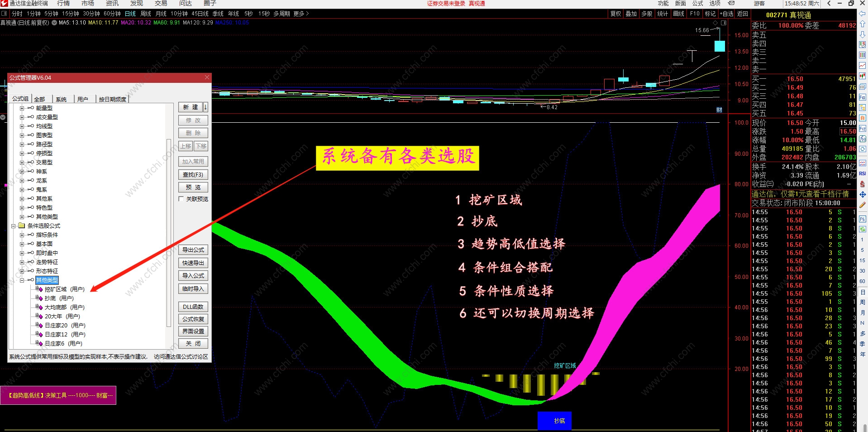Click the 财 marker on the K-line chart

[x=719, y=110]
